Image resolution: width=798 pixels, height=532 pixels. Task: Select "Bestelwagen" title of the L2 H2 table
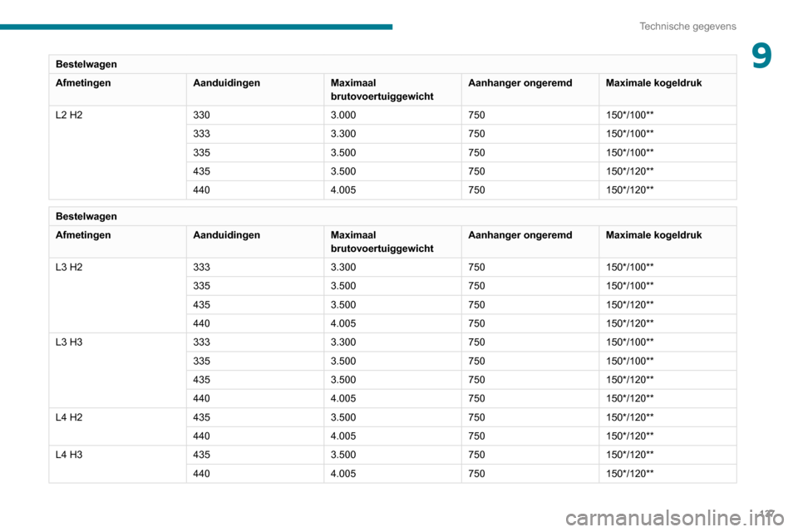pos(86,64)
